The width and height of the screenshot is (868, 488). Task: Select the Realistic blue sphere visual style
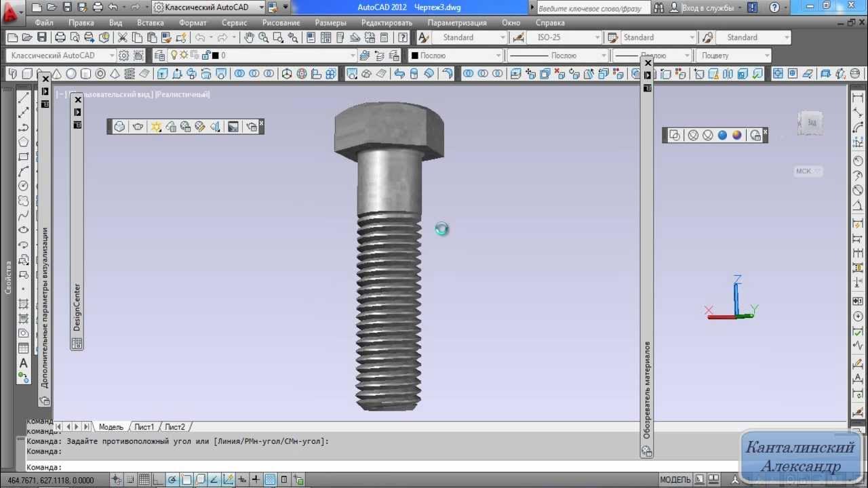722,135
